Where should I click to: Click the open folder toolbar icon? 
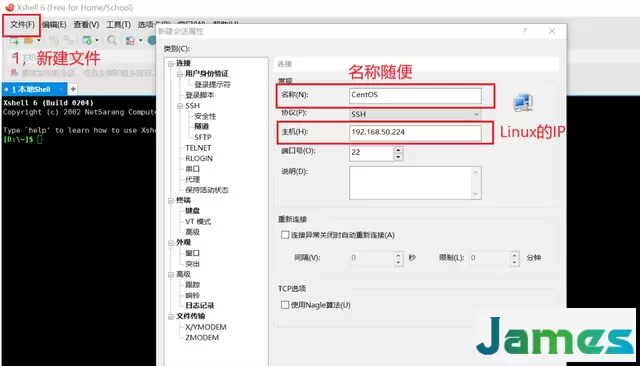point(29,40)
